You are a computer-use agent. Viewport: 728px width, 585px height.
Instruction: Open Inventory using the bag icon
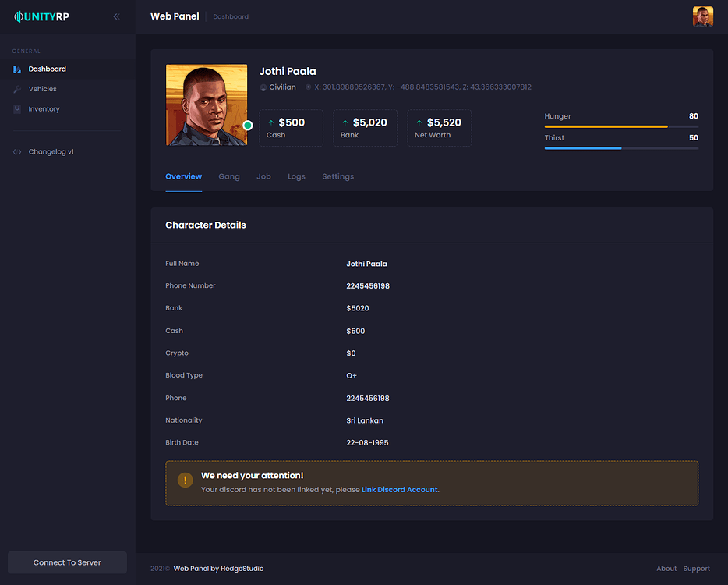coord(17,108)
